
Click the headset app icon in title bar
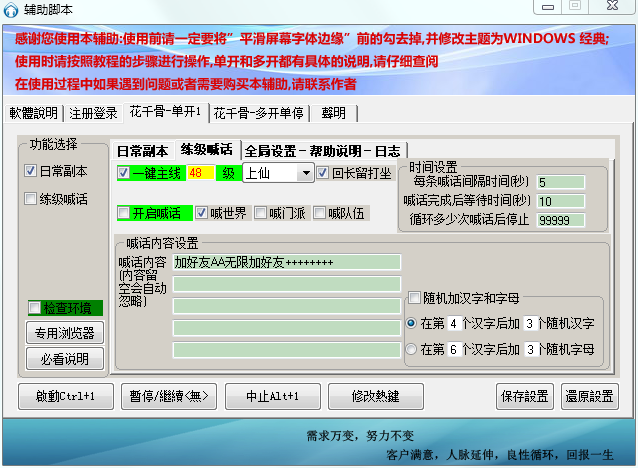pyautogui.click(x=11, y=9)
